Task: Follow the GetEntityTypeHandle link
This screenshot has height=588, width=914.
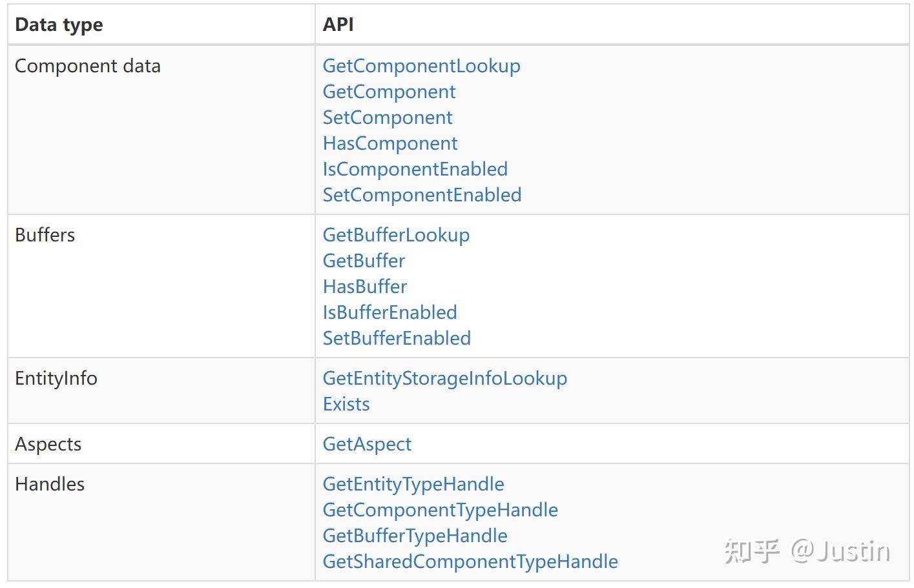Action: point(413,484)
